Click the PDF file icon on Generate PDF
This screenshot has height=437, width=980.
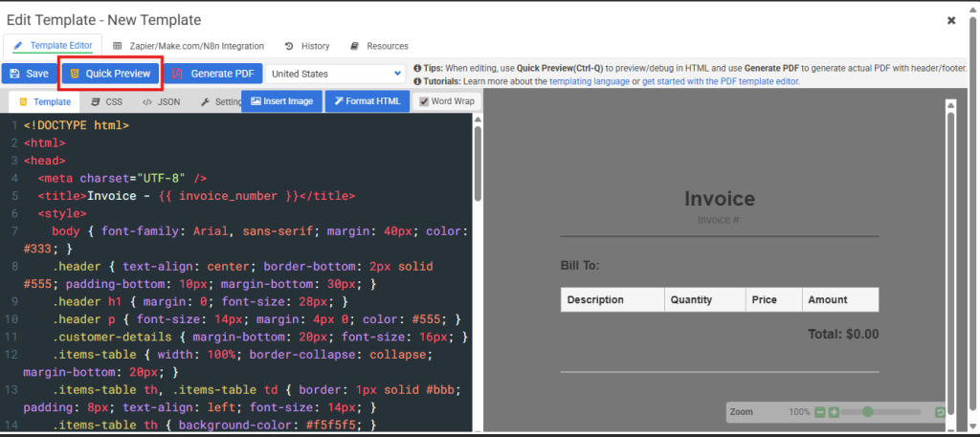tap(177, 74)
